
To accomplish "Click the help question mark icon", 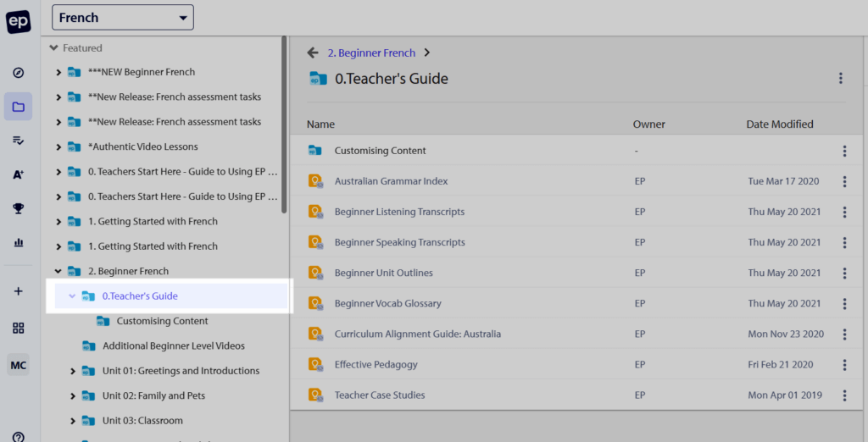I will click(19, 437).
